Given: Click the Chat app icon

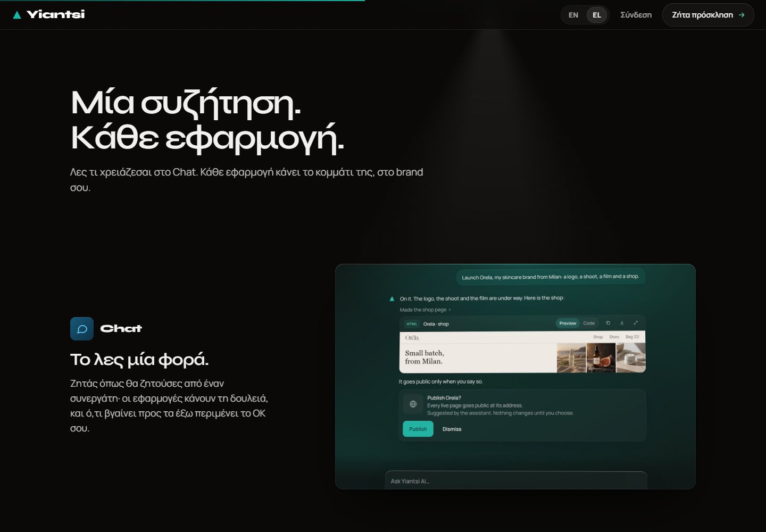Looking at the screenshot, I should pyautogui.click(x=82, y=329).
